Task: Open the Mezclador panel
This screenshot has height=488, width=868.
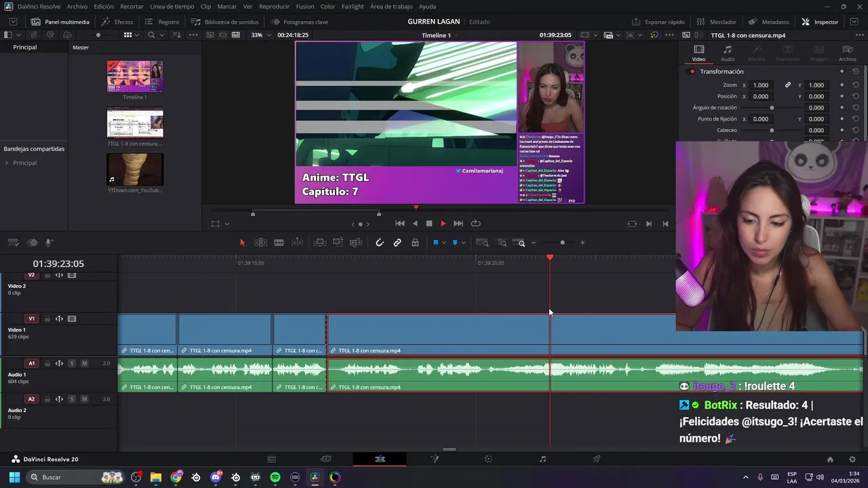Action: [717, 22]
